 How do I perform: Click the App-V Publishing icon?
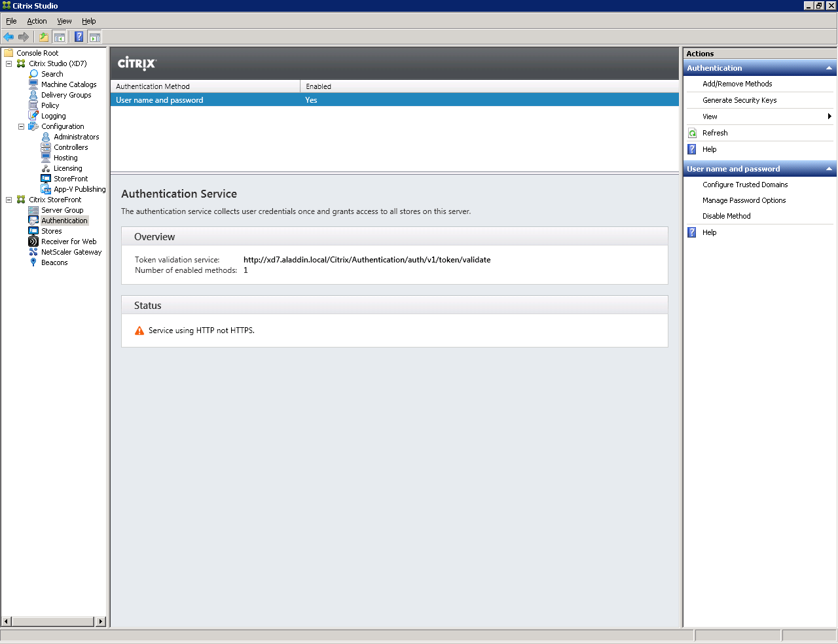point(46,189)
